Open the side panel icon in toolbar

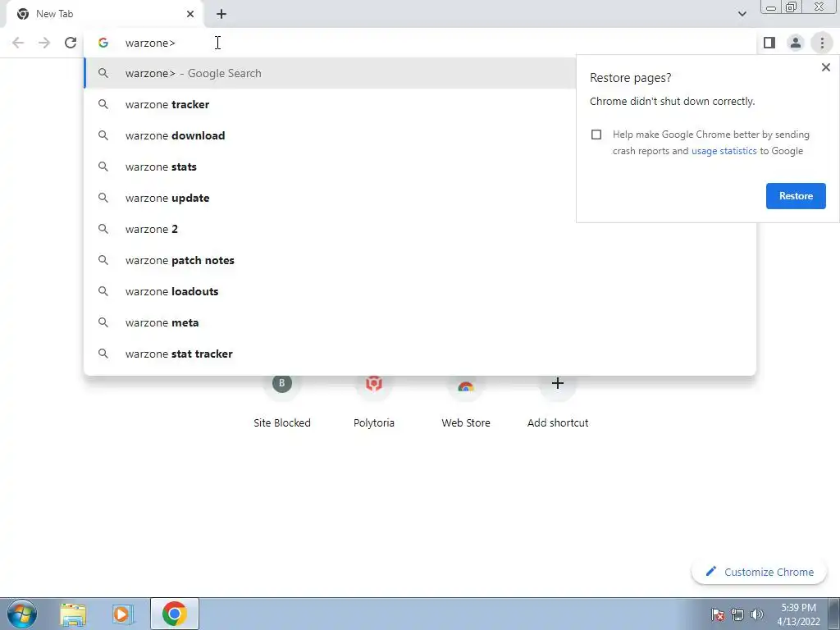pyautogui.click(x=769, y=43)
